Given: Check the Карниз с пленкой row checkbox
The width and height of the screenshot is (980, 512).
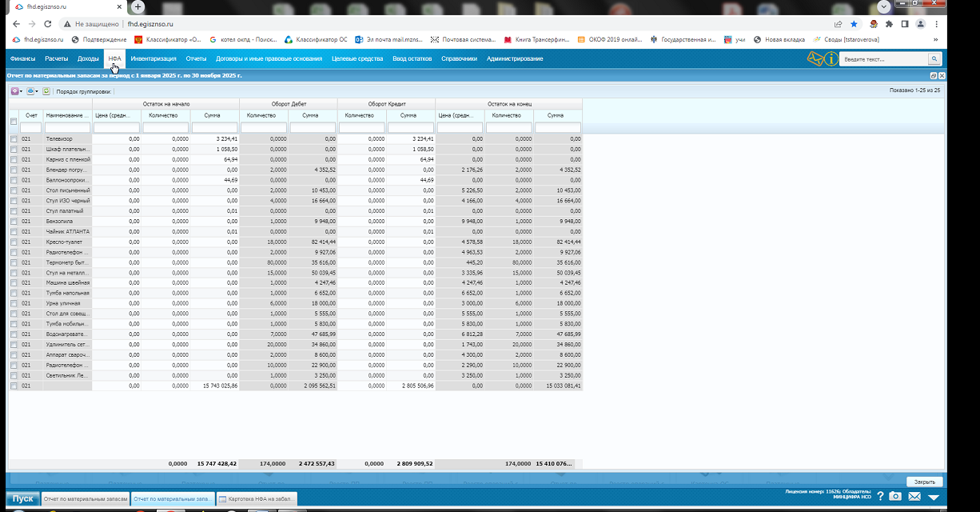Looking at the screenshot, I should click(14, 160).
